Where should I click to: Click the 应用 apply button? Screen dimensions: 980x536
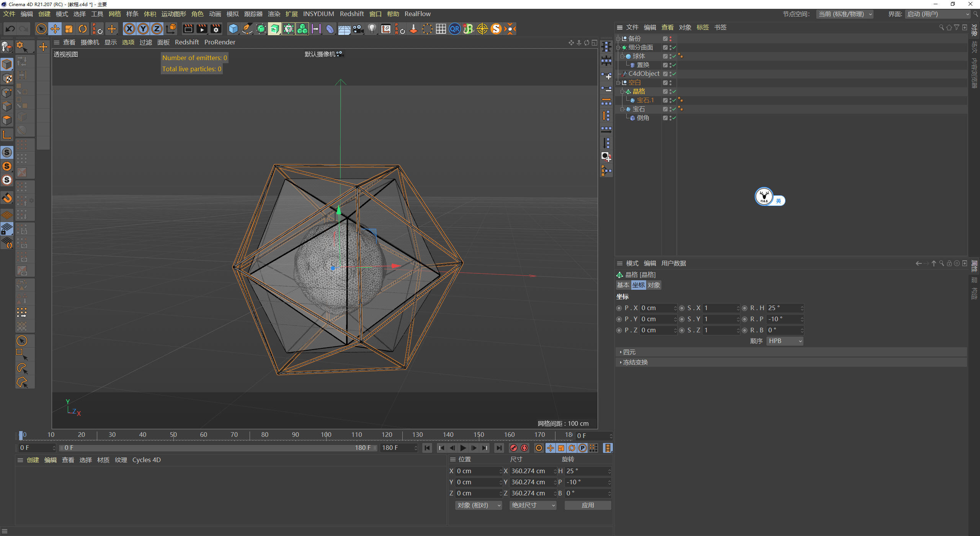588,505
